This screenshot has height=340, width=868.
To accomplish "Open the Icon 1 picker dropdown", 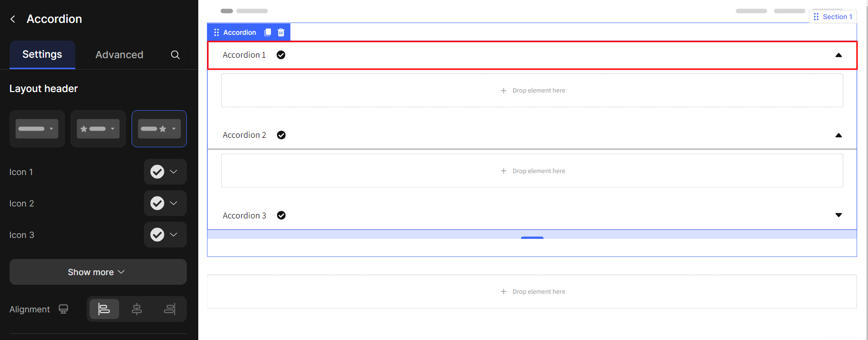I will (x=165, y=172).
